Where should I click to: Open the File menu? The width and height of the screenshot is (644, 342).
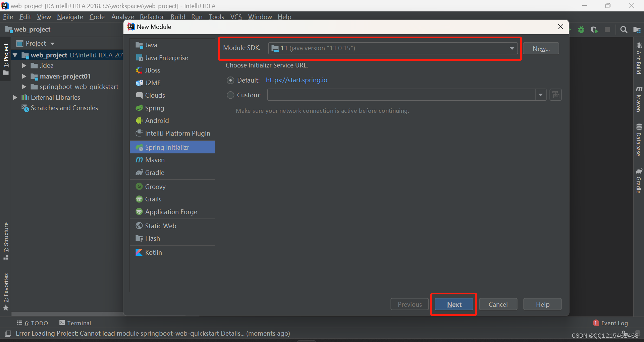pyautogui.click(x=8, y=17)
